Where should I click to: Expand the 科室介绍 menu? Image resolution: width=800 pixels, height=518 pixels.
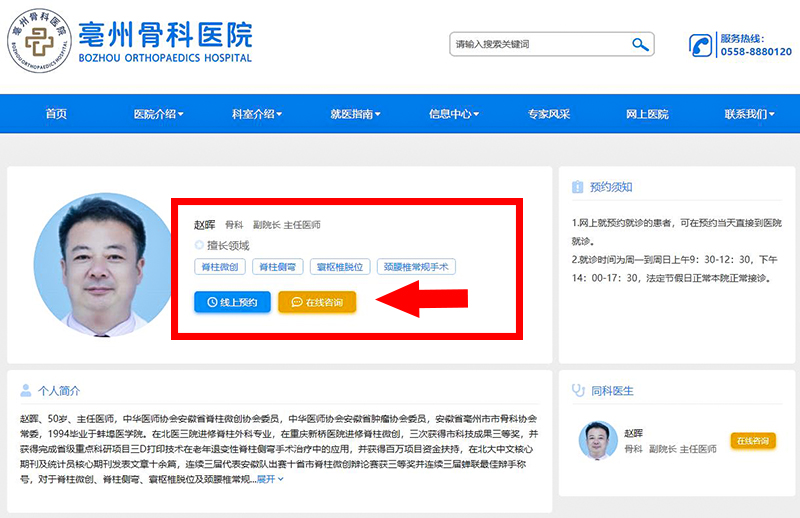tap(257, 114)
